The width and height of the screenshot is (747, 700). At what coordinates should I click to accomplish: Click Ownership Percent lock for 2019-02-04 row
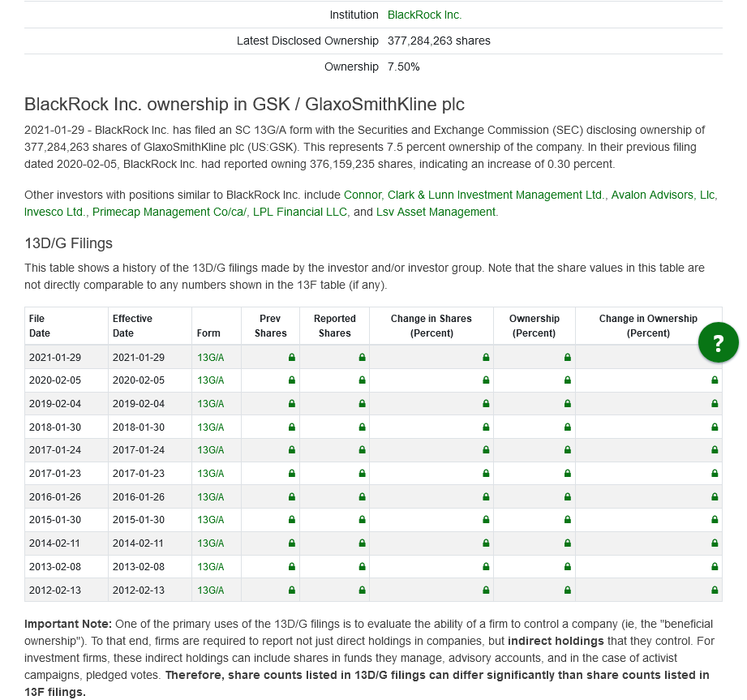(x=568, y=403)
